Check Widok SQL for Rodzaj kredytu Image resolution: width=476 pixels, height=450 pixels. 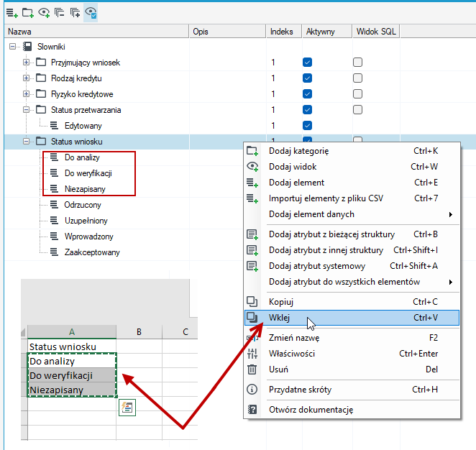coord(357,78)
